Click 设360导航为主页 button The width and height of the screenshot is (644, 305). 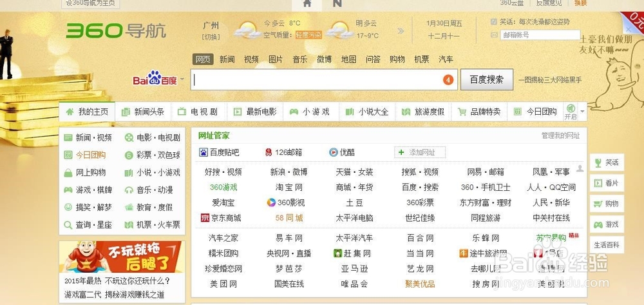tap(91, 3)
